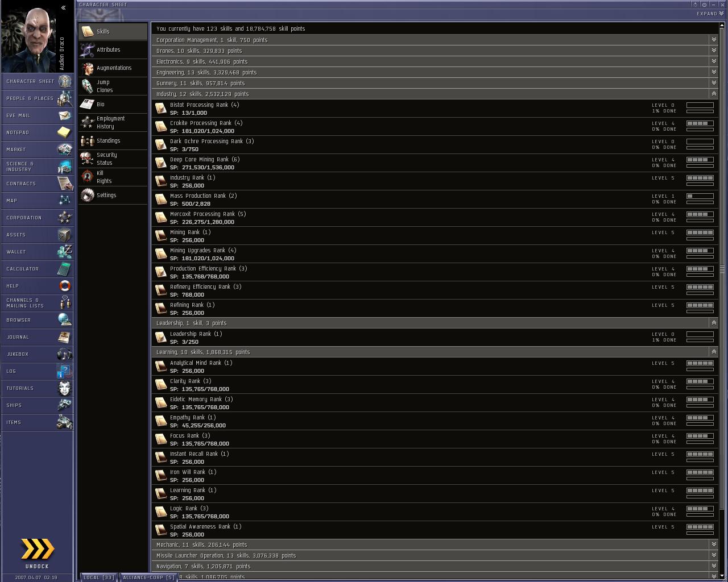Expand the Missile Launcher Operation skill group
The height and width of the screenshot is (582, 728).
[x=714, y=555]
